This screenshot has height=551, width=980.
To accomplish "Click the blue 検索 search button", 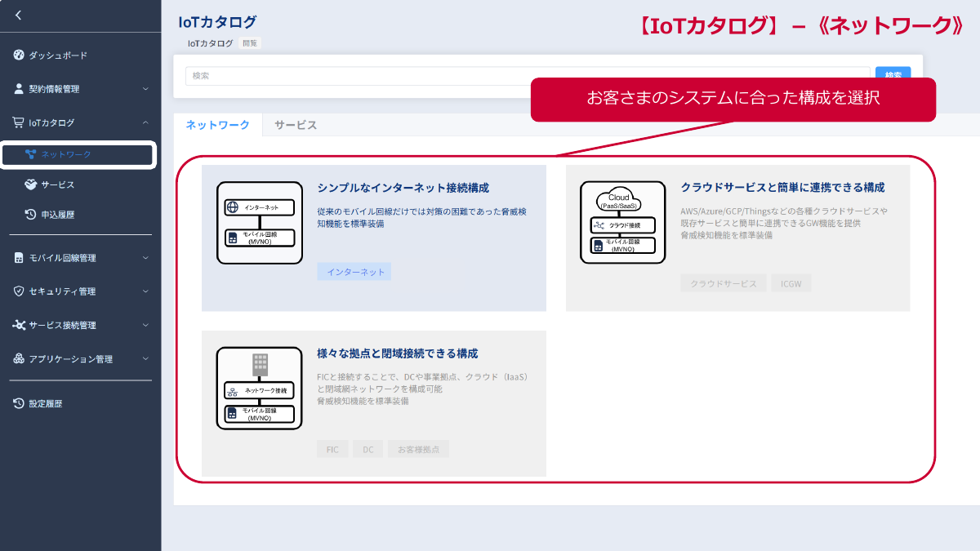I will pos(892,73).
